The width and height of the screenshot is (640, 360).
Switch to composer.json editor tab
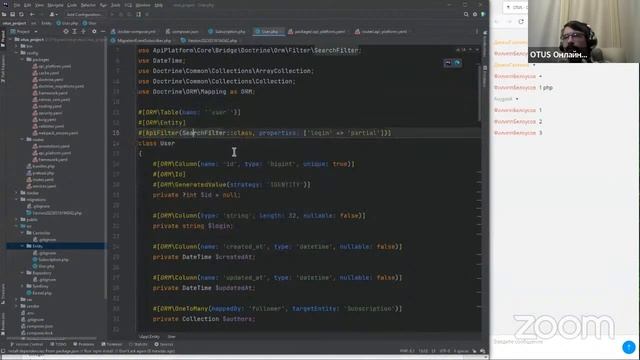[x=182, y=31]
